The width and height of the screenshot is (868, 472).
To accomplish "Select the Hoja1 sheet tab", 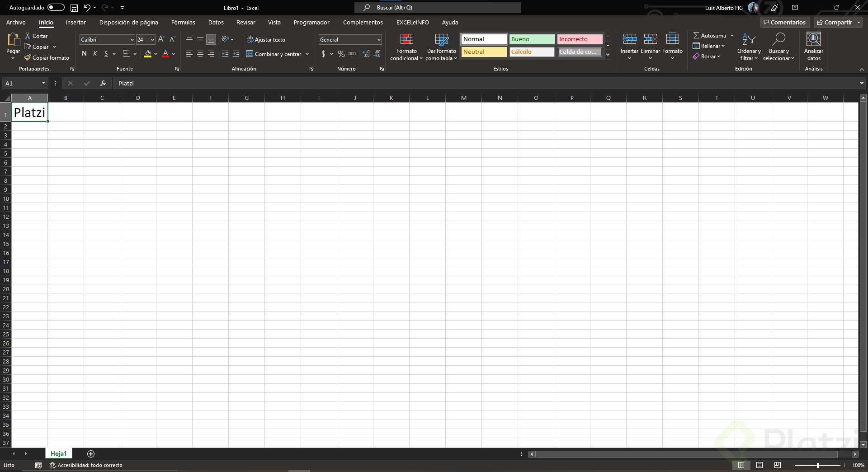I will (x=58, y=453).
